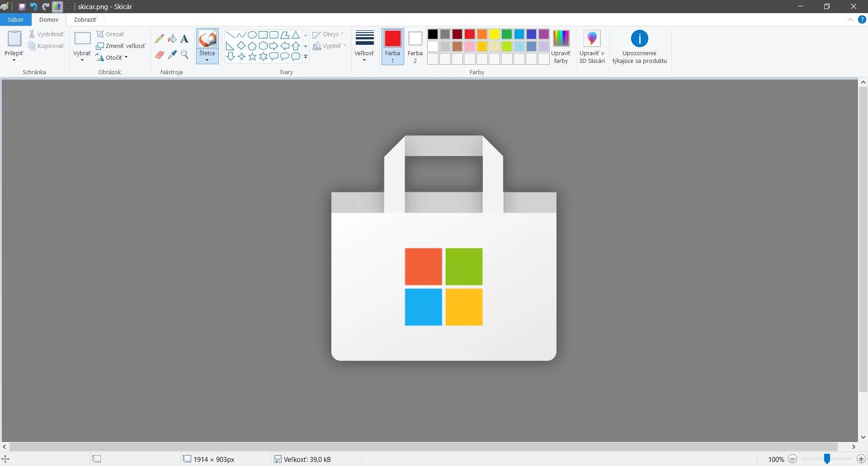The width and height of the screenshot is (868, 466).
Task: Choose the oval callout shape
Action: coord(284,57)
